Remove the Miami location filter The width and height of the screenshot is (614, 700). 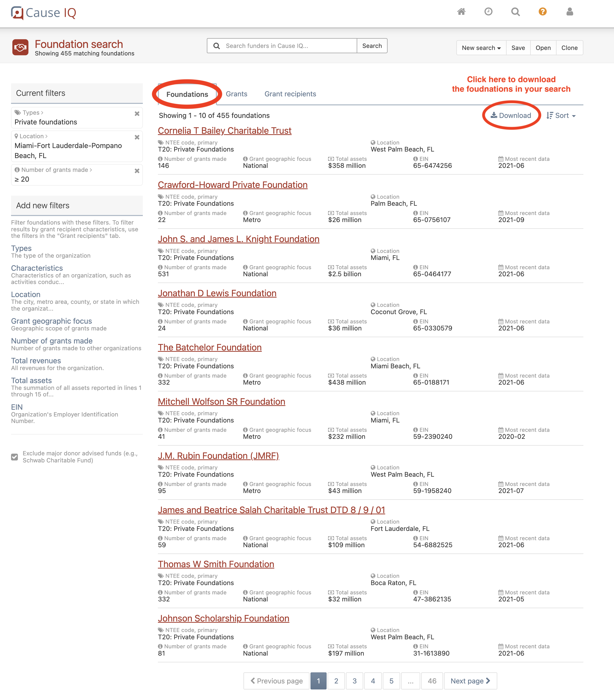(x=137, y=137)
